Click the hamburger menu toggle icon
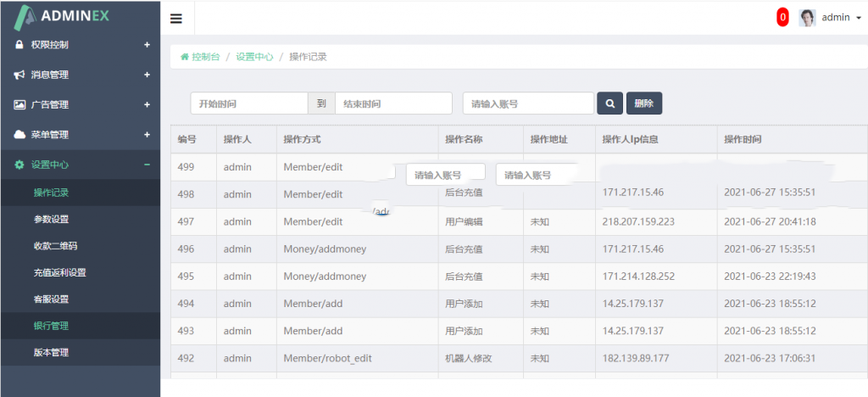 click(x=176, y=18)
